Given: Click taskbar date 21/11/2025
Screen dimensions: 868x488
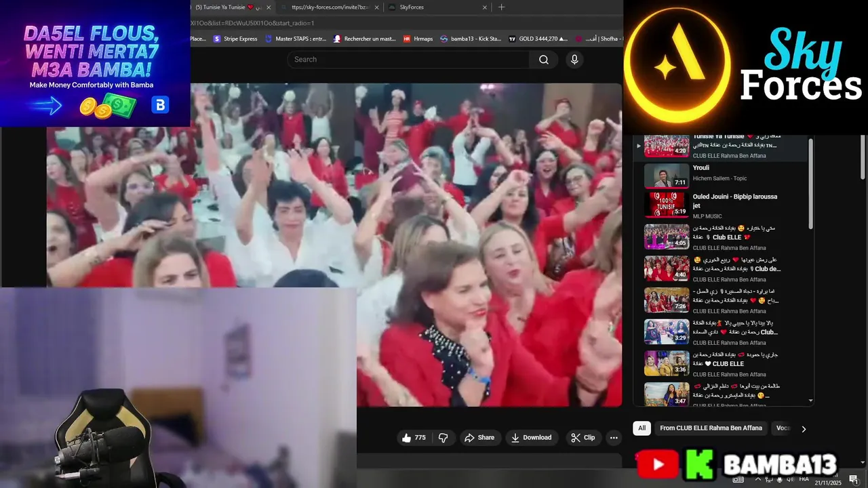Looking at the screenshot, I should [x=828, y=483].
